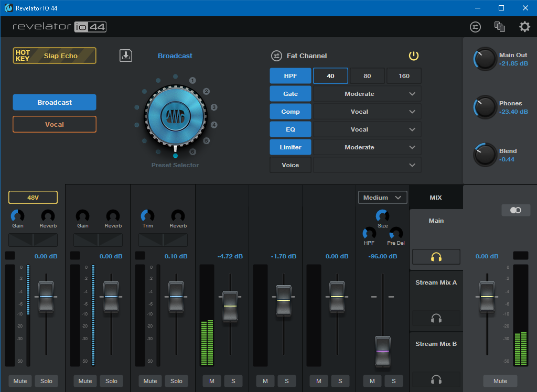Click the Broadcast preset name label
Screen dimensions: 537x392
coord(175,56)
